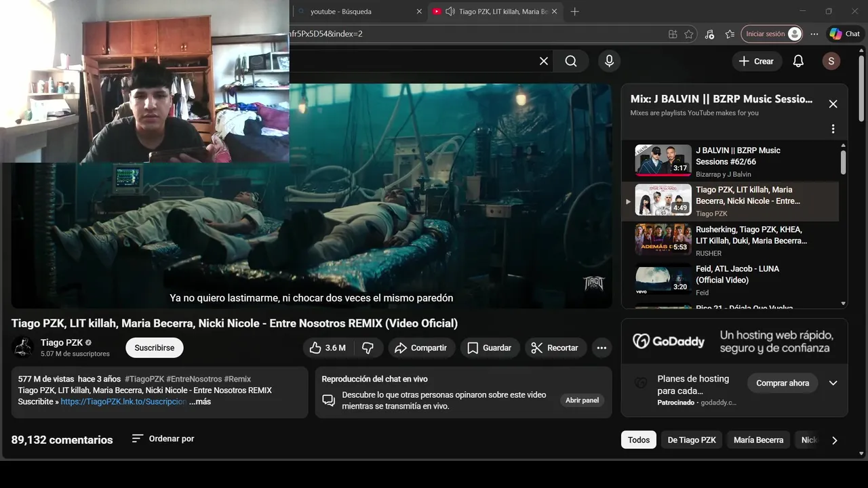Click the '5.07 M de suscriptores' text

[75, 354]
